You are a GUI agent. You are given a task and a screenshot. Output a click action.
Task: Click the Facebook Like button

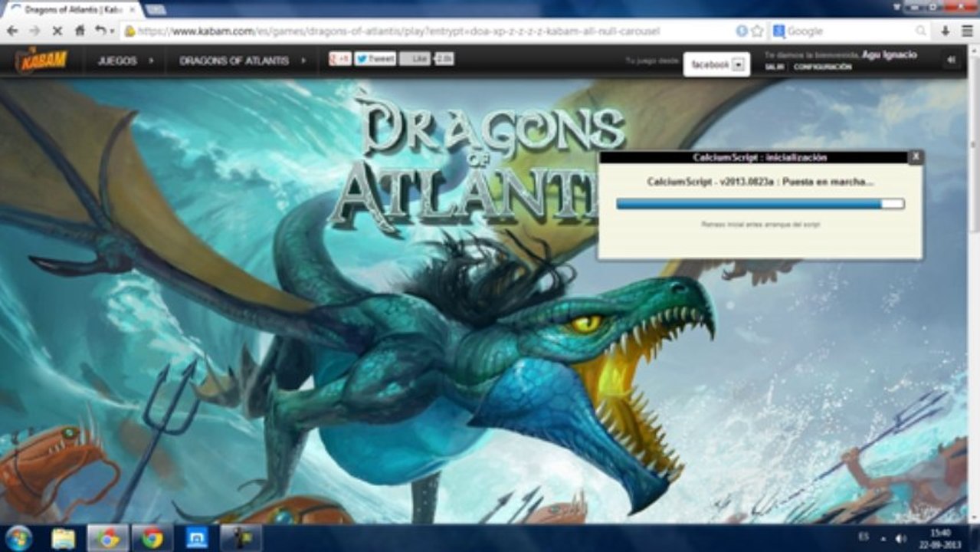pyautogui.click(x=415, y=59)
